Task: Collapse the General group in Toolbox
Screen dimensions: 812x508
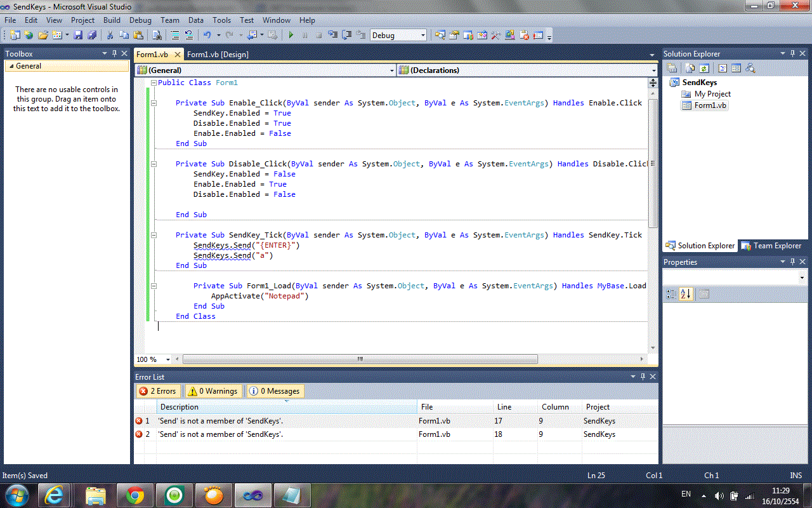Action: [x=11, y=66]
